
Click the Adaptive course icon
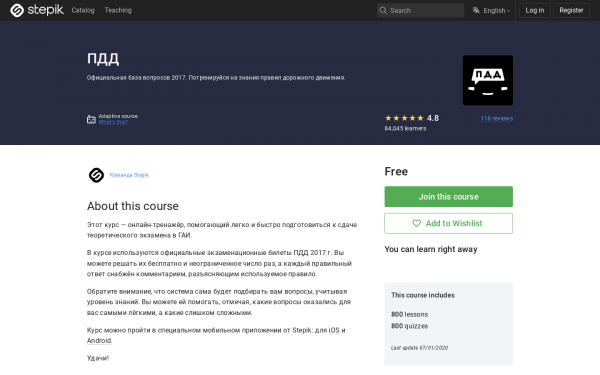[91, 119]
